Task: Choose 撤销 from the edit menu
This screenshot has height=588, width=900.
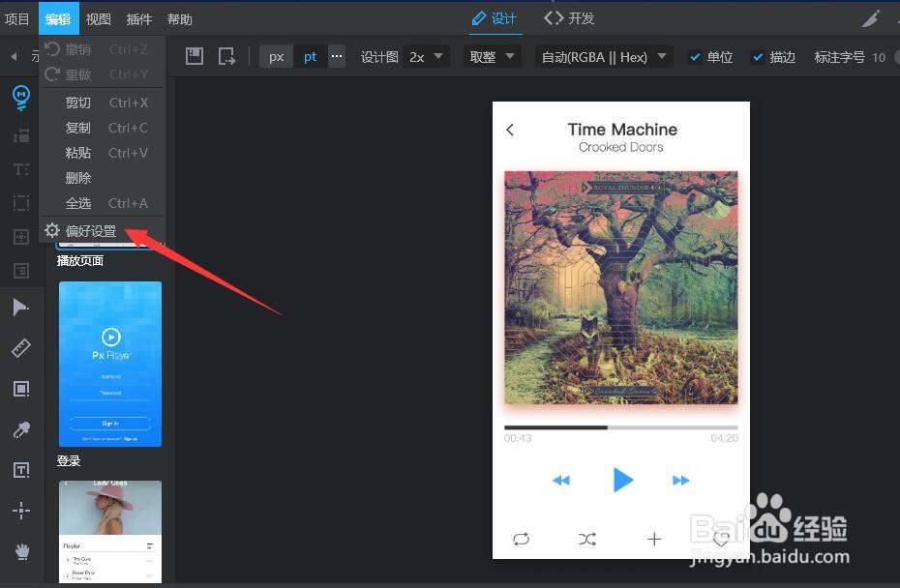Action: 103,49
